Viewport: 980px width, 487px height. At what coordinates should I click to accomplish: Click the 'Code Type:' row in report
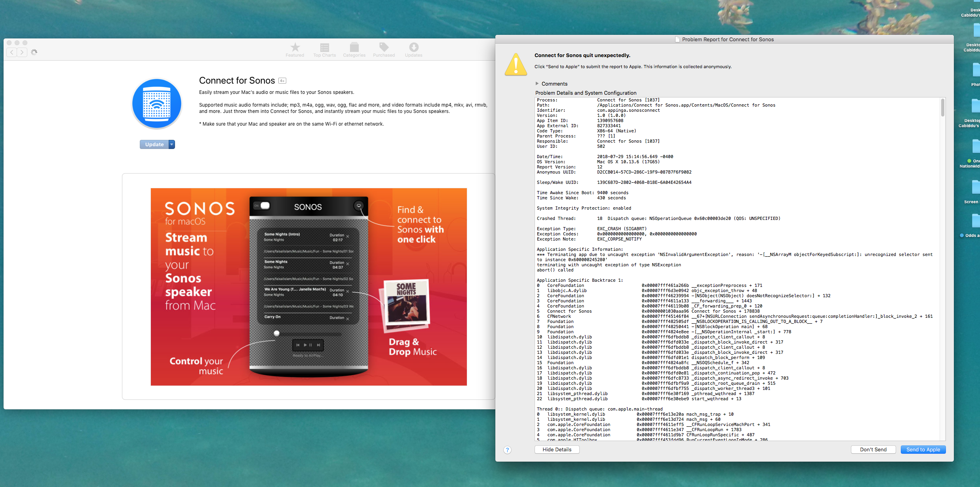coord(586,131)
